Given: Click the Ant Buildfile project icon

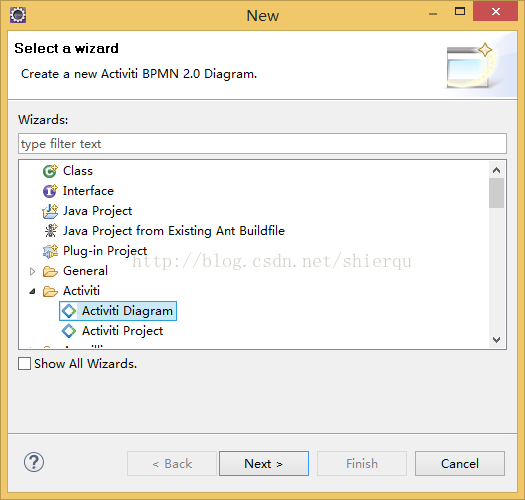Looking at the screenshot, I should [50, 231].
